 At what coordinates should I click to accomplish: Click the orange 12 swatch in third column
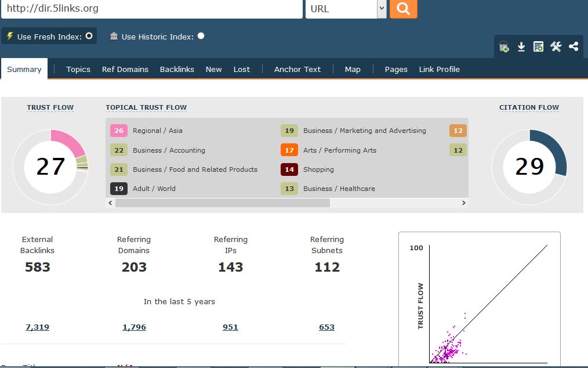(x=458, y=131)
